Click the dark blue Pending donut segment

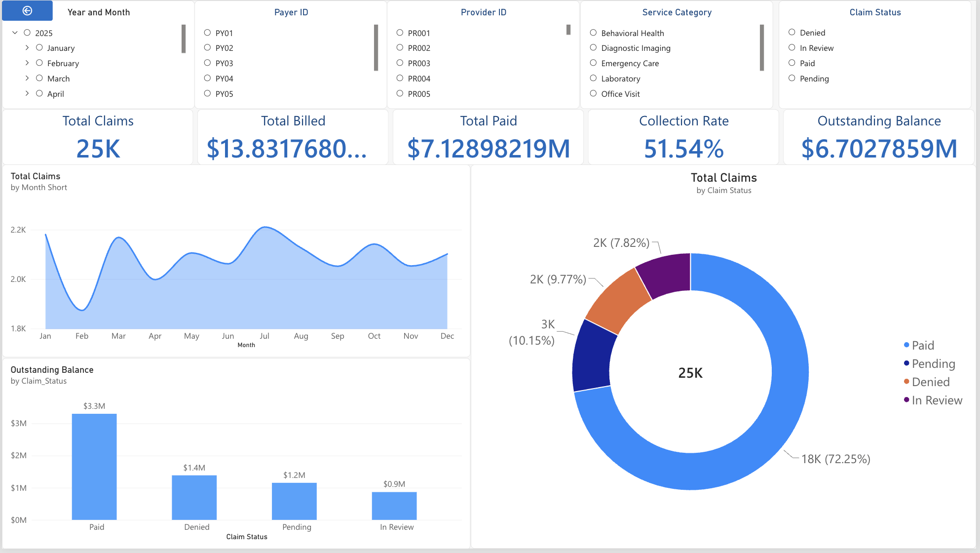592,356
